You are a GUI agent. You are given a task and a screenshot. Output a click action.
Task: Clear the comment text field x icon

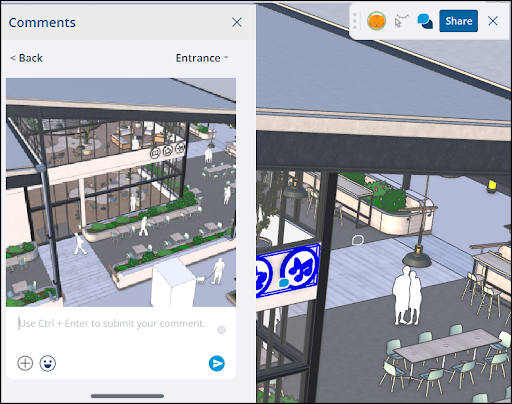tap(221, 330)
